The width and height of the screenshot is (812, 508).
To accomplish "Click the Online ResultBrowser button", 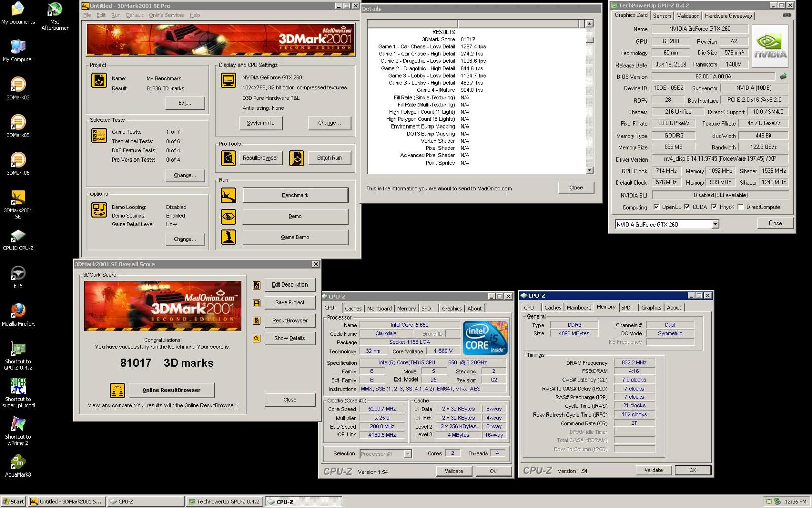I will tap(172, 390).
